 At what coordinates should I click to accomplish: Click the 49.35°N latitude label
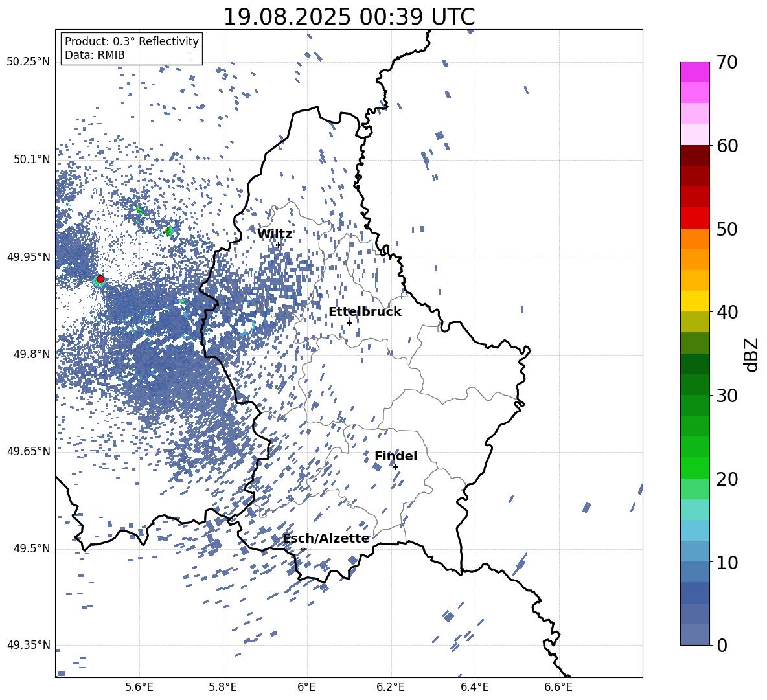click(x=29, y=645)
